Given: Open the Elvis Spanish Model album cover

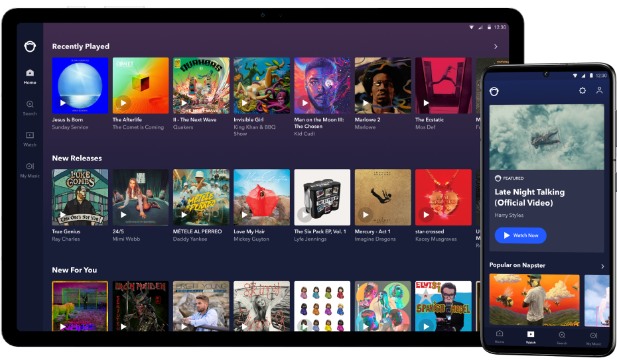Looking at the screenshot, I should (x=443, y=306).
